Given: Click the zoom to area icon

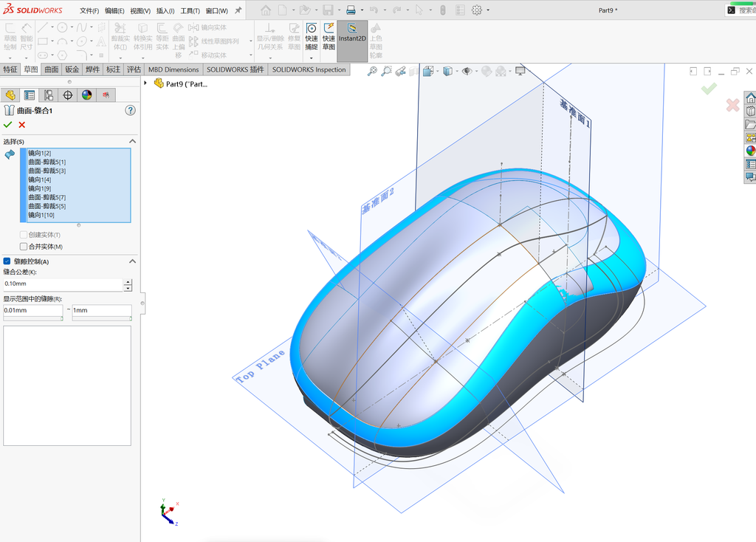Looking at the screenshot, I should click(386, 72).
